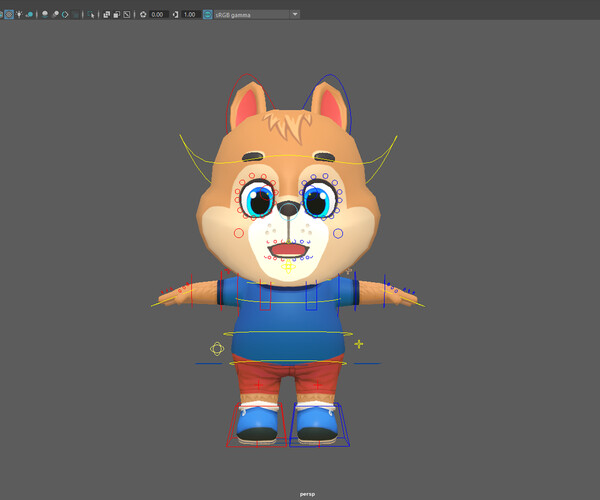Select the yellow cross control near the hip

tap(359, 344)
